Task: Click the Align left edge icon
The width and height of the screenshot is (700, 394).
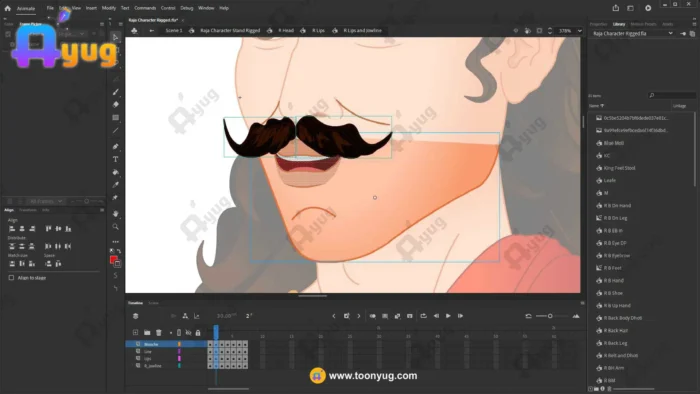Action: (x=12, y=228)
